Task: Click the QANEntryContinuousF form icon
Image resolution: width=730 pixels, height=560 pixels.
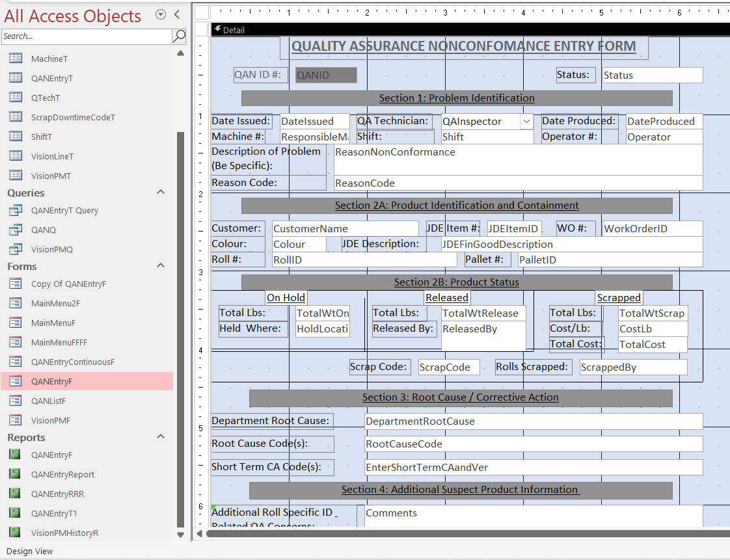Action: point(16,362)
